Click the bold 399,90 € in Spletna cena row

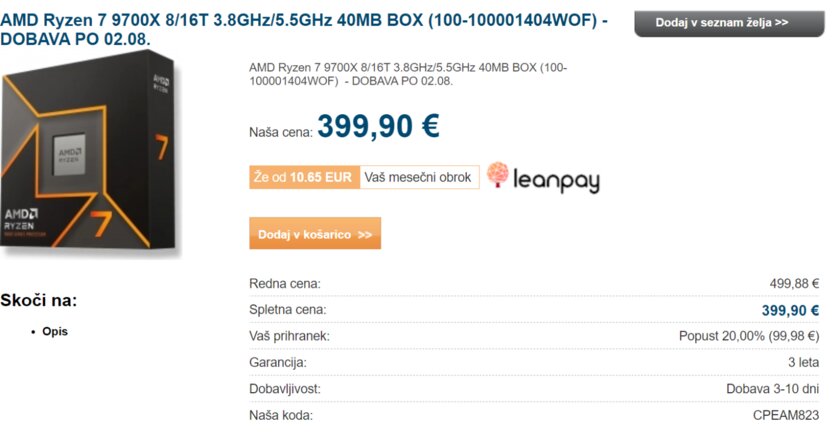pos(790,310)
